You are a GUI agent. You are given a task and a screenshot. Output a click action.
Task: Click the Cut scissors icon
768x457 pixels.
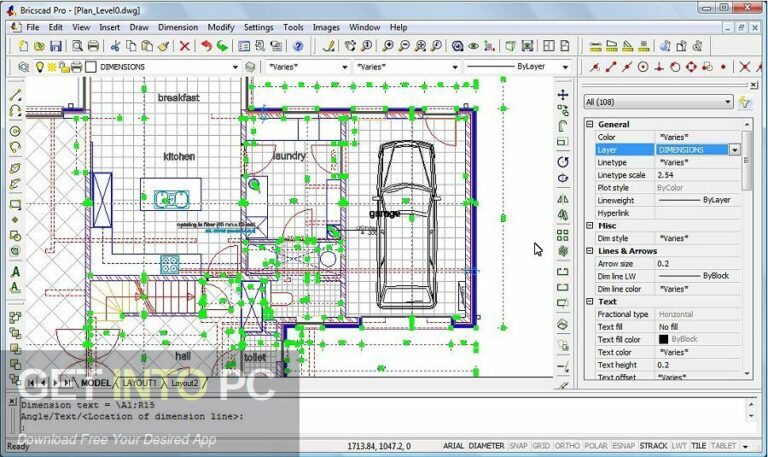pyautogui.click(x=115, y=46)
